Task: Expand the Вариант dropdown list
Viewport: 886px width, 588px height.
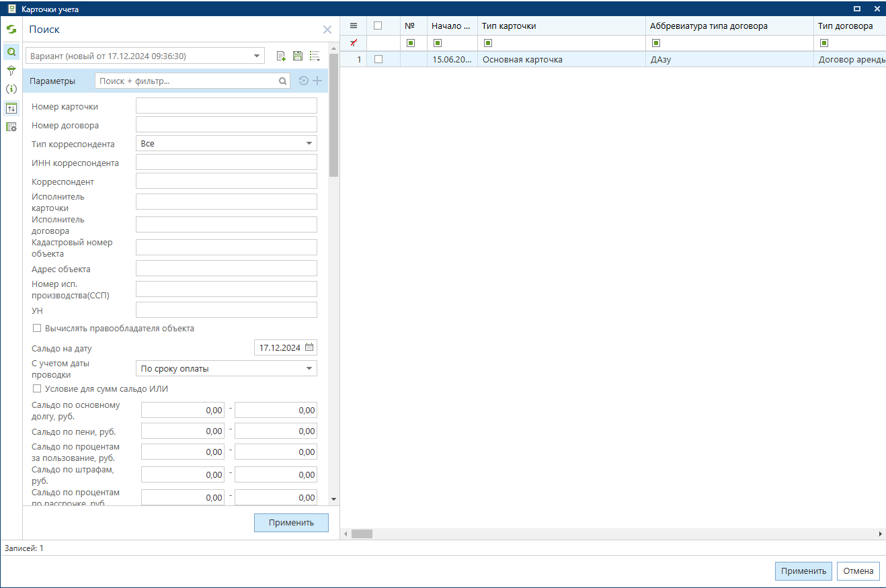Action: pos(257,56)
